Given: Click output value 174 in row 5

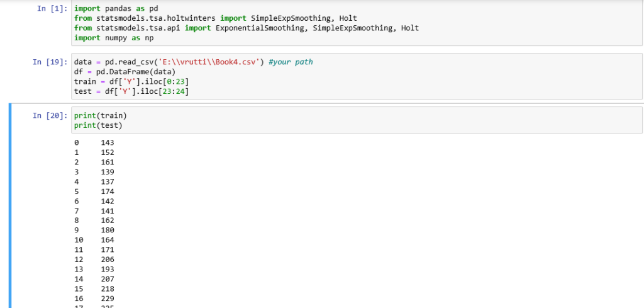Looking at the screenshot, I should [x=107, y=191].
